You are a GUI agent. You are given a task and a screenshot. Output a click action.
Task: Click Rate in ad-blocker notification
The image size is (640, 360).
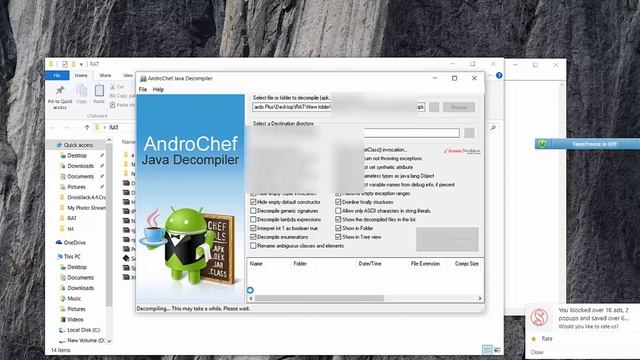[547, 339]
